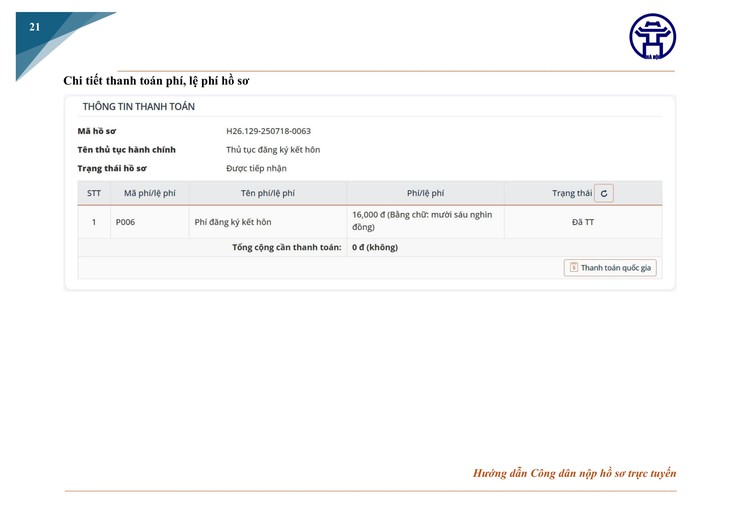Click the STT column header

pos(94,193)
